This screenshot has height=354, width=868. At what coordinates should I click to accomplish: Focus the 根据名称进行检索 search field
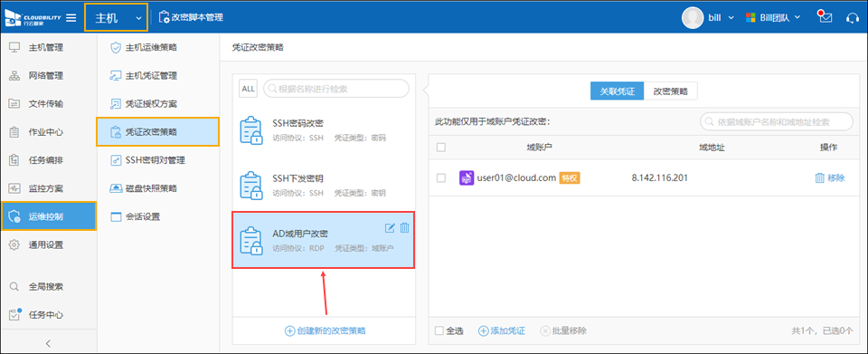point(336,89)
